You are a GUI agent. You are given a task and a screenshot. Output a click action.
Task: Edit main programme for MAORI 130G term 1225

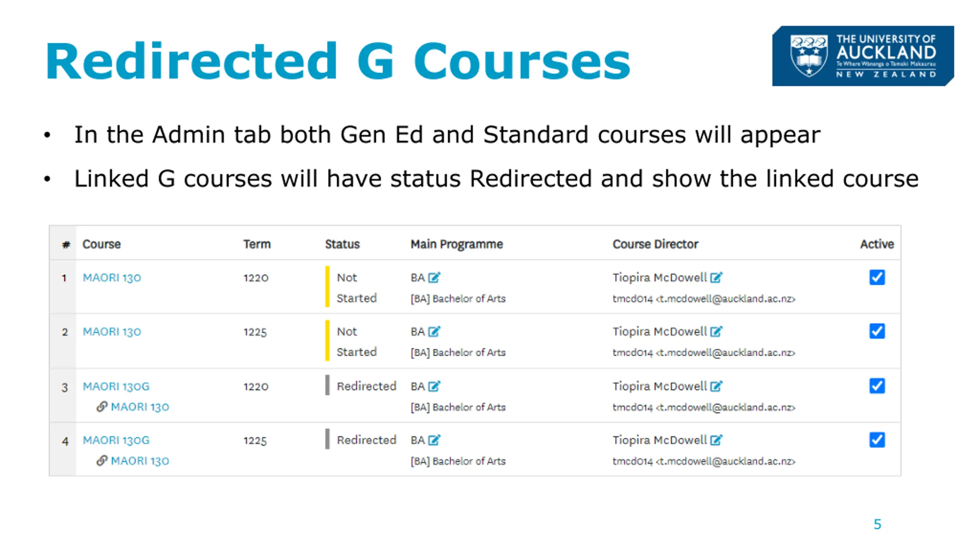pyautogui.click(x=434, y=440)
